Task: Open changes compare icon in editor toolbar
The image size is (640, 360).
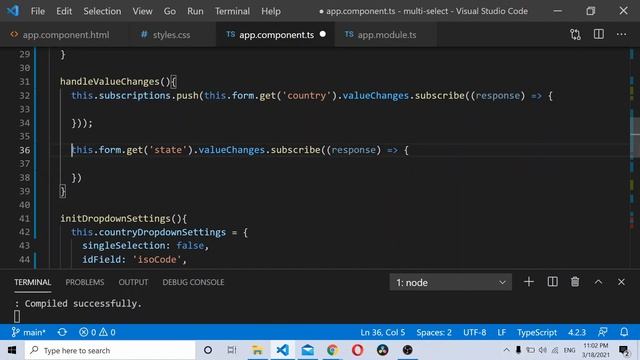Action: click(575, 35)
